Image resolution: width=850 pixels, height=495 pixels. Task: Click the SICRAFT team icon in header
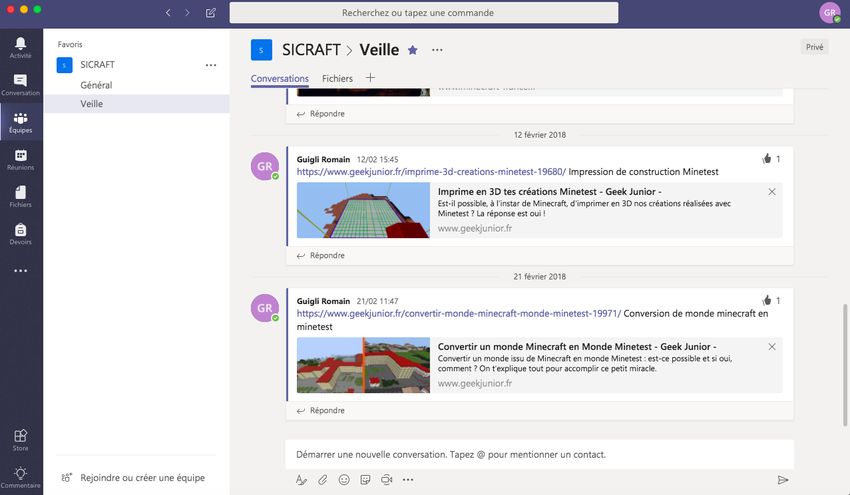click(x=261, y=50)
